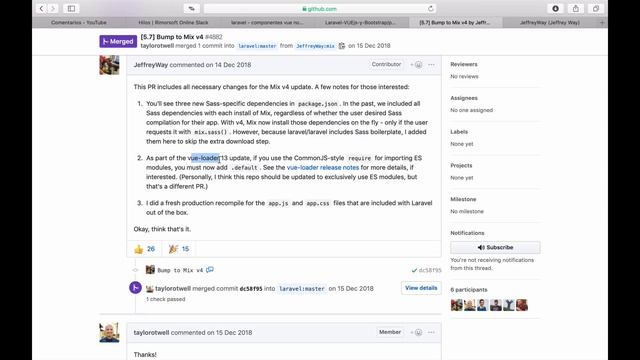Viewport: 640px width, 360px height.
Task: Click the 'Member' badge on comment
Action: 390,332
